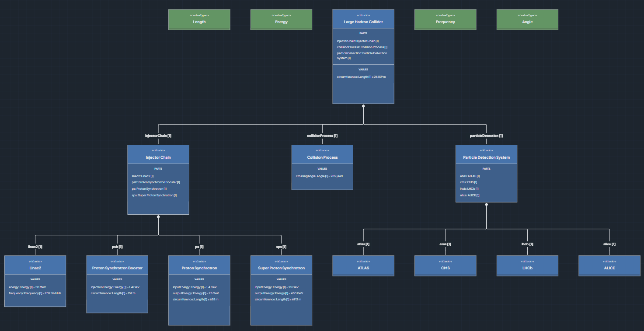The image size is (644, 331).
Task: Select the Super Proton Synchrotron block title
Action: click(281, 268)
